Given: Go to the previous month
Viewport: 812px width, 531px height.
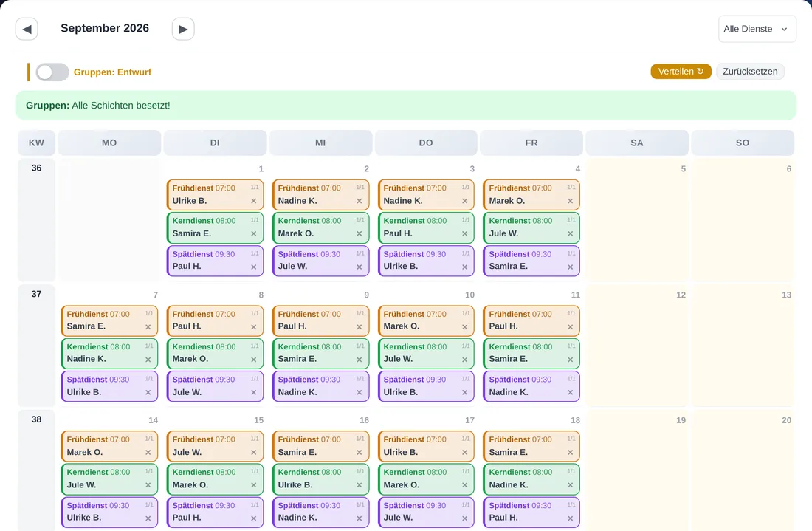Looking at the screenshot, I should tap(27, 29).
